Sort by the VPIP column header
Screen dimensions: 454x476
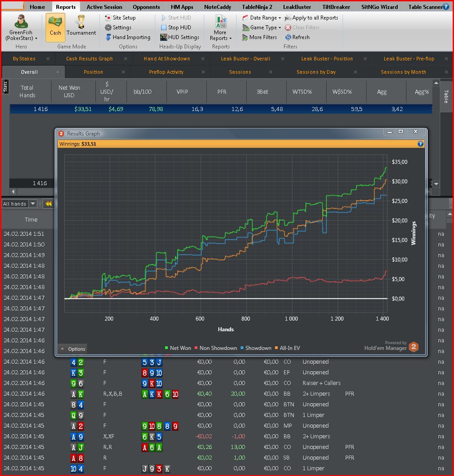coord(182,91)
